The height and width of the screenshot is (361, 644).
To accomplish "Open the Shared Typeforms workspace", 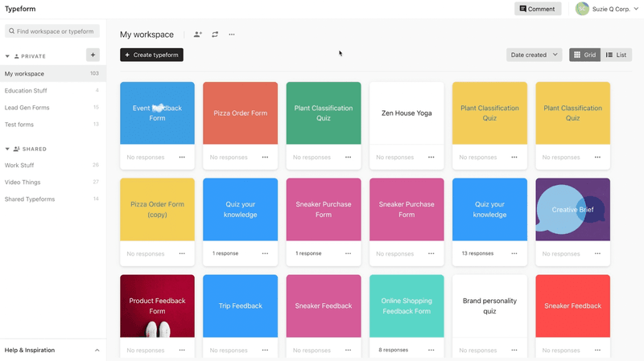I will 53,199.
